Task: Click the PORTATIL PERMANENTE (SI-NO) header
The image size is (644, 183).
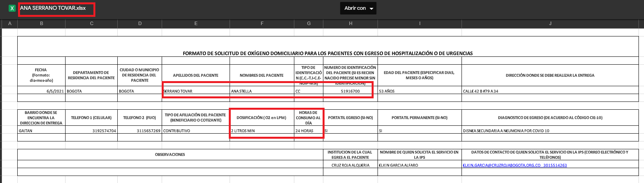Action: click(x=420, y=118)
